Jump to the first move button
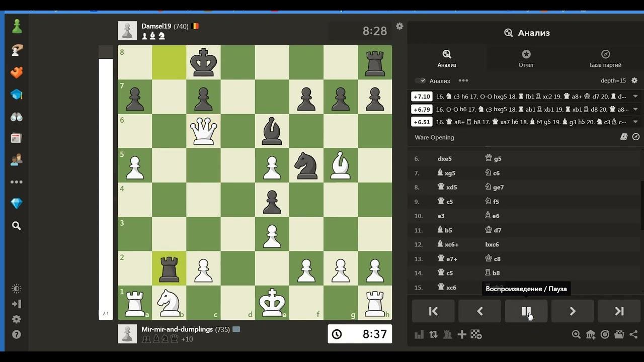The height and width of the screenshot is (362, 644). click(433, 311)
